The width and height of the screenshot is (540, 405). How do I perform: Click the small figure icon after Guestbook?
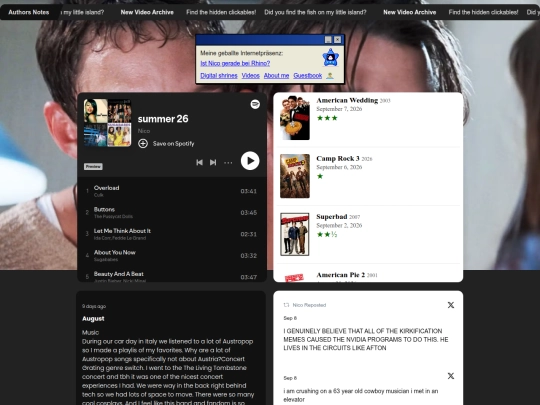pos(330,75)
